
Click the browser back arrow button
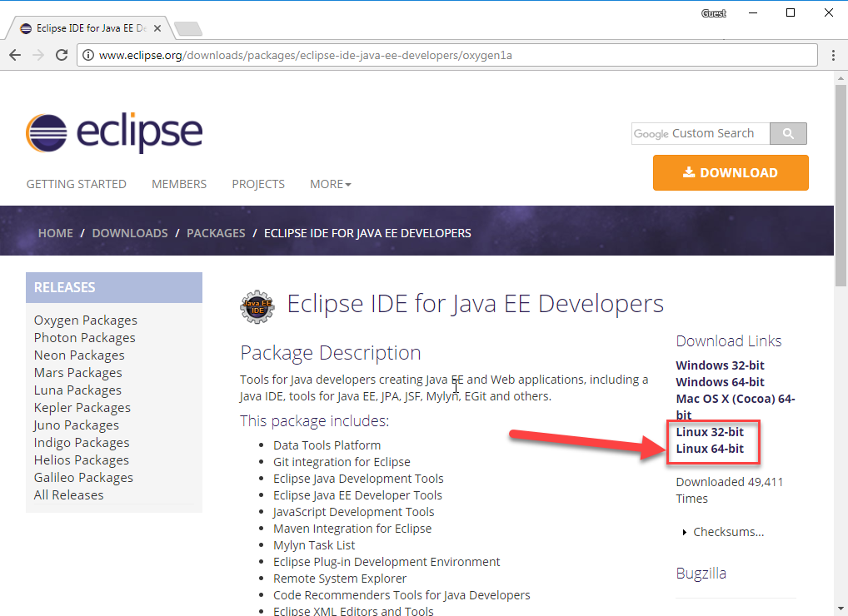pos(15,55)
